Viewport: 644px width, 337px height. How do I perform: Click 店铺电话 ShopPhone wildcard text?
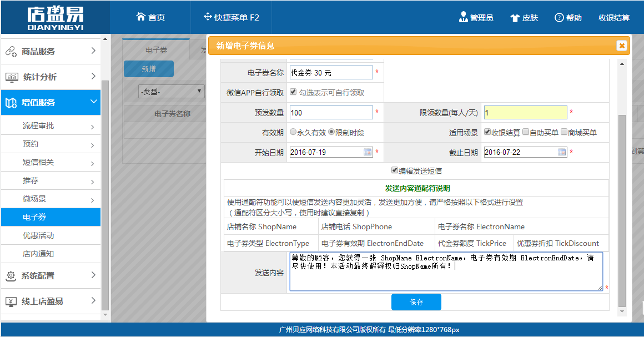point(356,227)
